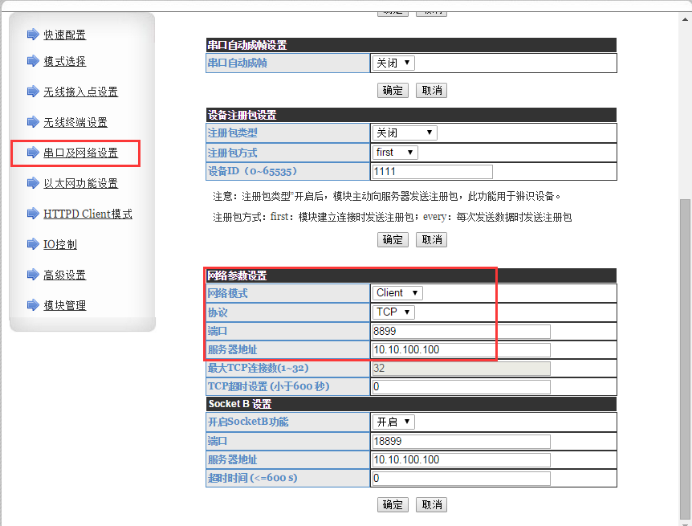Screen dimensions: 692x526
Task: Click the arrow icon beside 高级设置
Action: (33, 275)
